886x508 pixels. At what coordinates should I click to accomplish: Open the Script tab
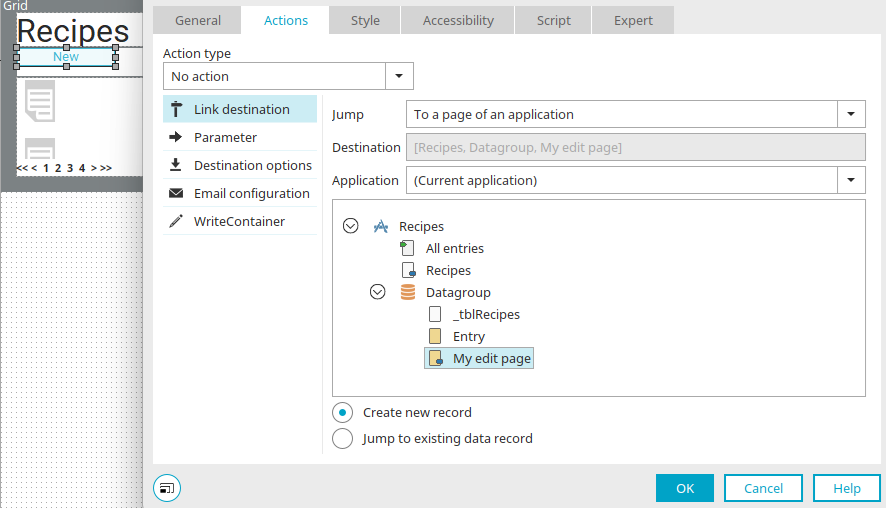click(x=554, y=20)
